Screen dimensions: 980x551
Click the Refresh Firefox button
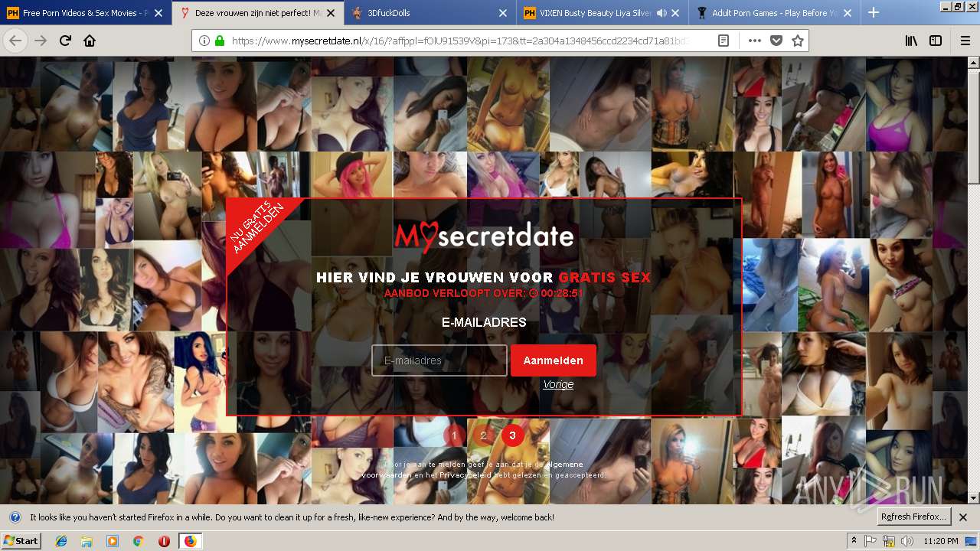tap(913, 517)
